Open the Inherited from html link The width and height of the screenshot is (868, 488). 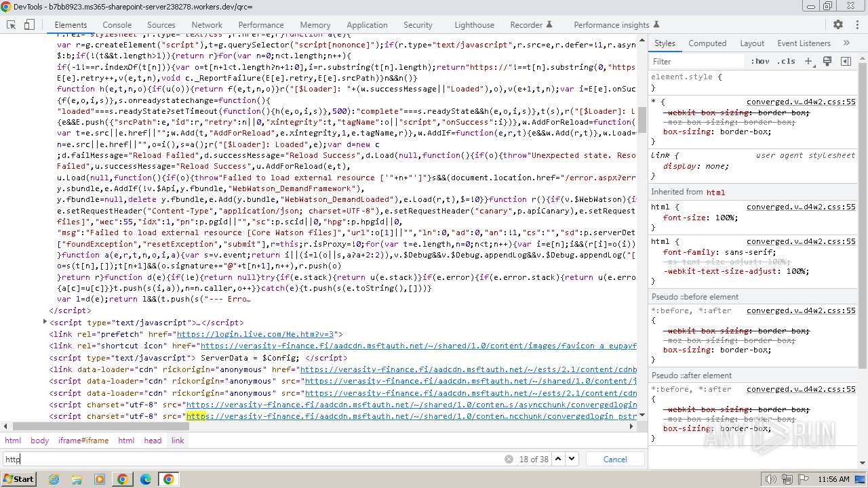(x=715, y=192)
